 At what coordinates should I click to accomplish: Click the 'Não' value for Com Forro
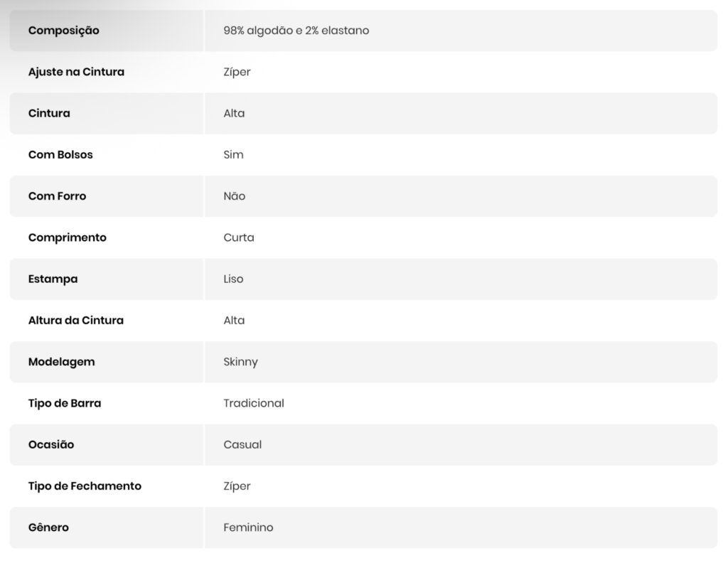(x=234, y=195)
